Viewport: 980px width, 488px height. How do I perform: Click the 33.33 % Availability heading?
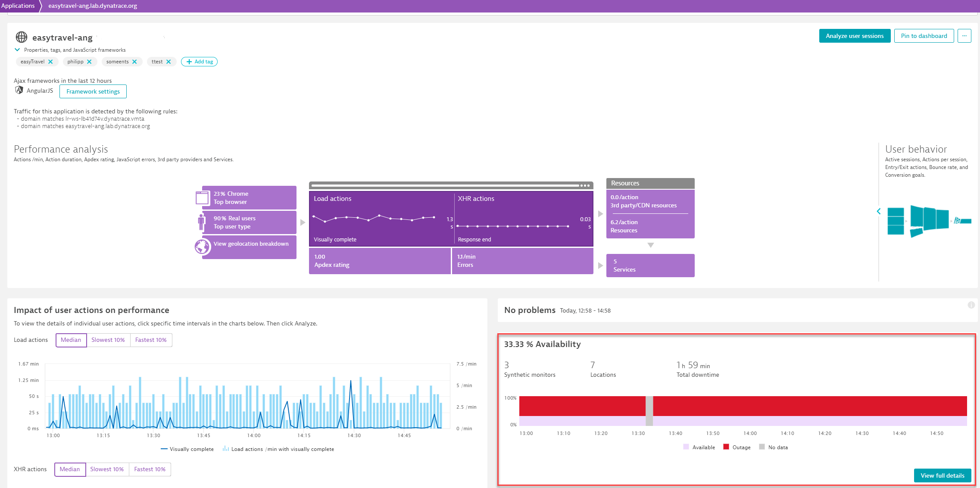pos(542,344)
